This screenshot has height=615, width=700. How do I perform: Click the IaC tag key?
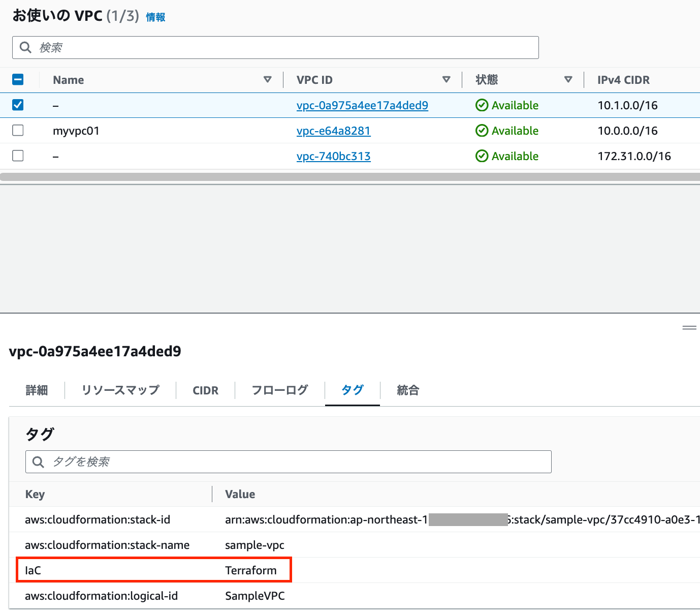coord(33,570)
